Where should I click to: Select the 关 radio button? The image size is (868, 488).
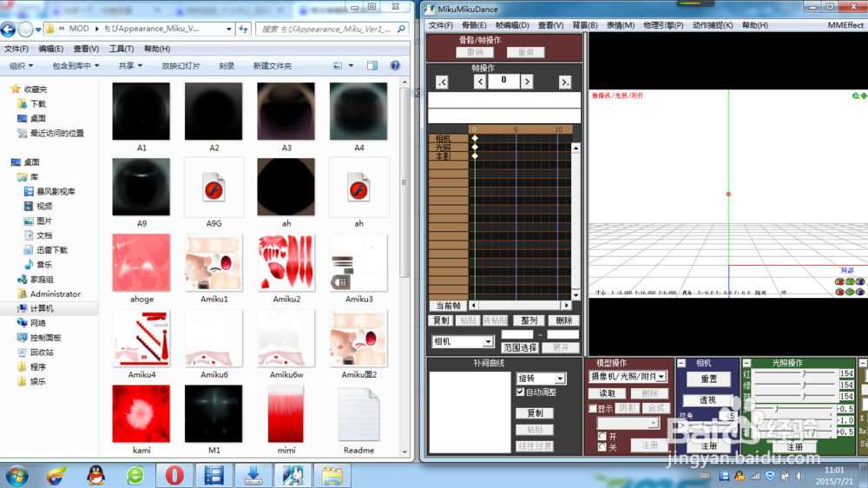pyautogui.click(x=602, y=446)
